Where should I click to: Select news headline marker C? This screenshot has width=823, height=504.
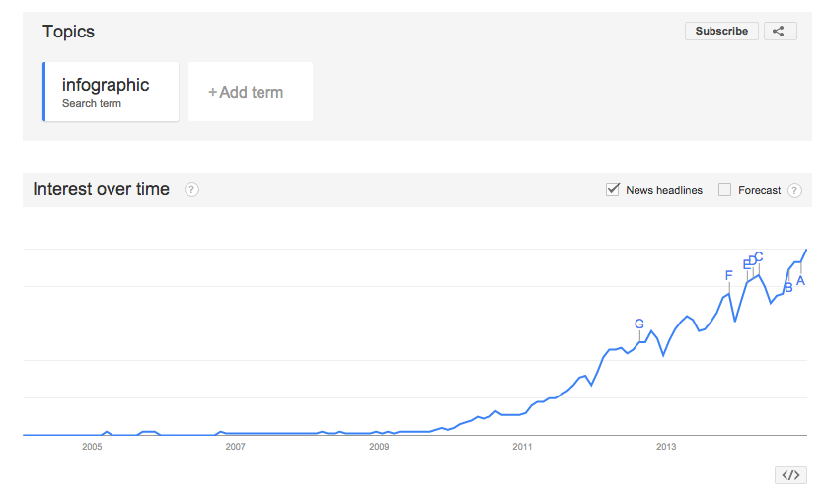click(759, 256)
